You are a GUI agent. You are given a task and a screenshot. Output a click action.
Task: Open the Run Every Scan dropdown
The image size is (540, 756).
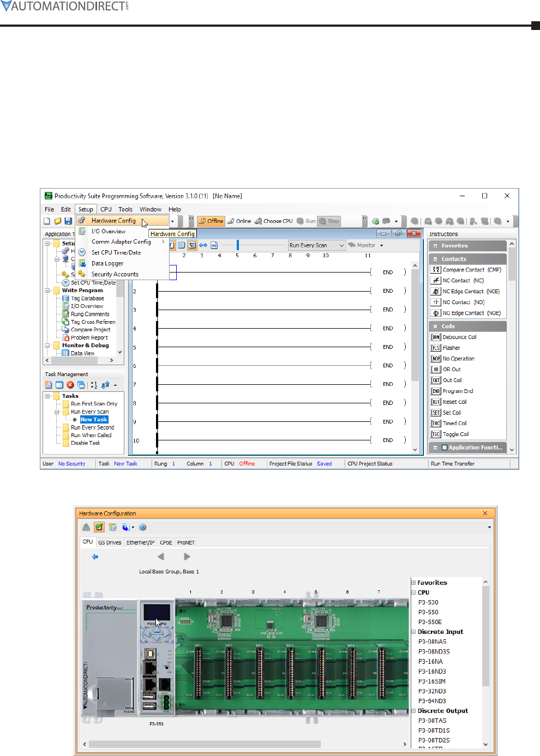(317, 245)
